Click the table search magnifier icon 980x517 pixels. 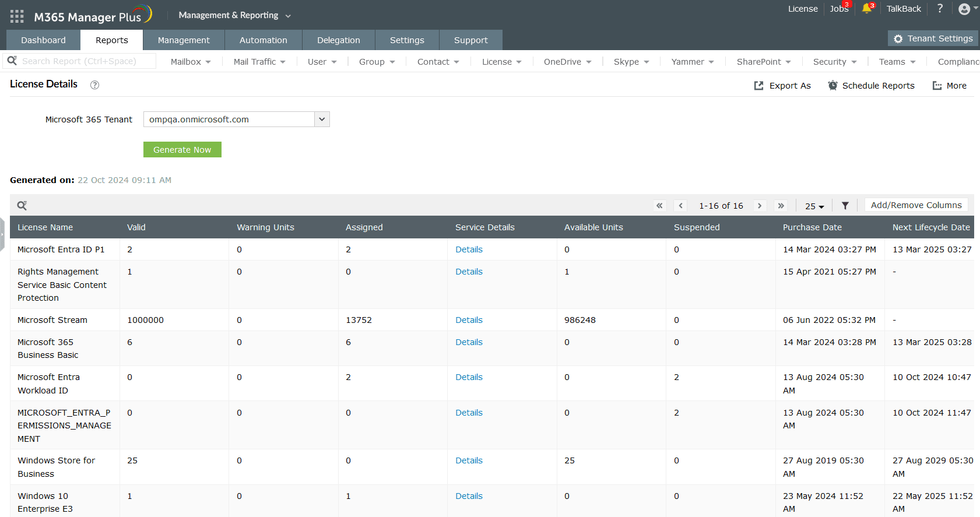22,206
